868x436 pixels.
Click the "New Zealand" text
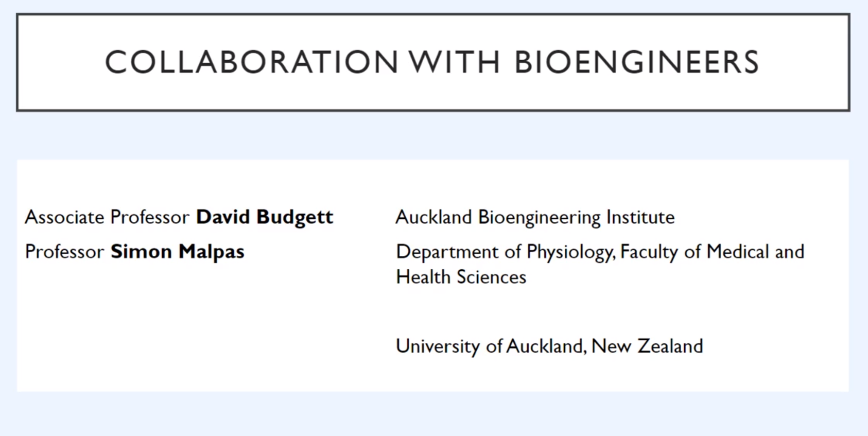(647, 346)
